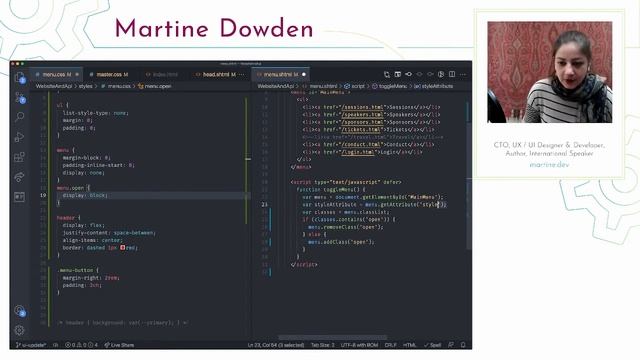This screenshot has width=640, height=360.
Task: Click the circular icon before split editor
Action: 441,74
